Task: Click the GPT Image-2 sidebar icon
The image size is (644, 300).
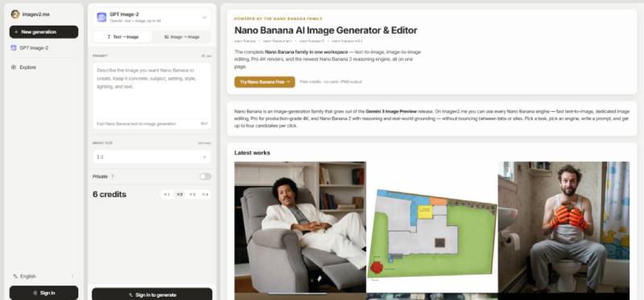Action: pos(14,48)
